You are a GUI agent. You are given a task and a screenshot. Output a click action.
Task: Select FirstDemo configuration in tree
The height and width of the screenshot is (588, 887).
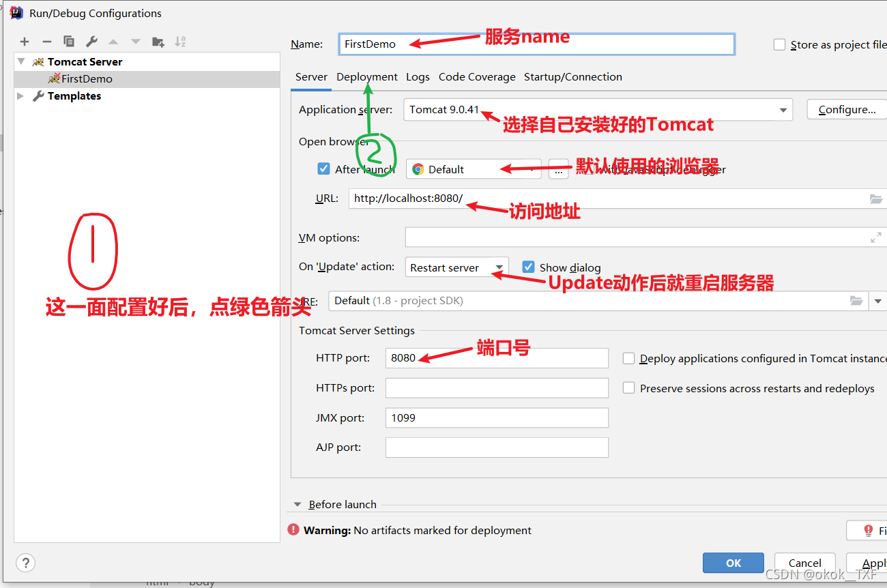point(147,78)
